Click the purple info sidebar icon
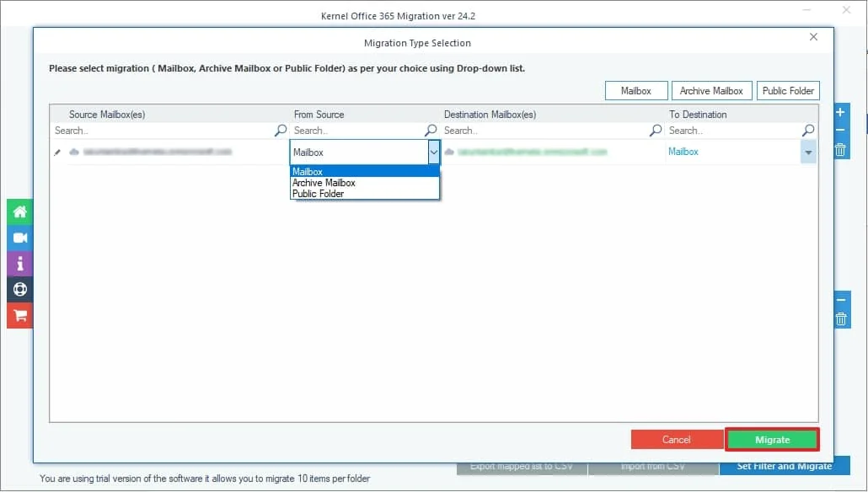 20,264
